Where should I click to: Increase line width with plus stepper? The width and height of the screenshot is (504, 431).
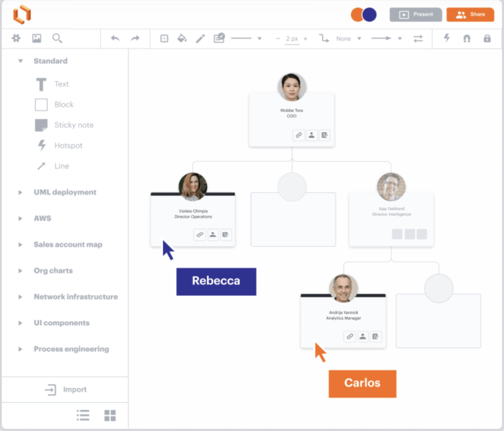click(x=305, y=38)
